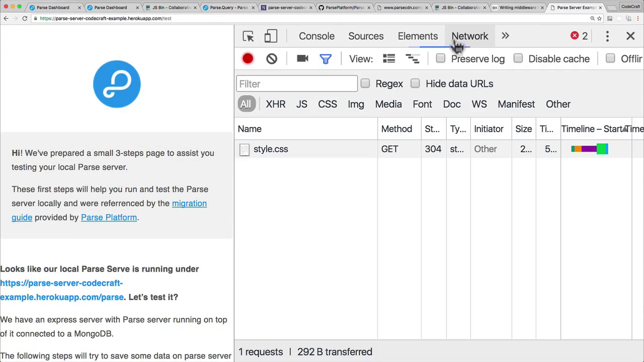Bookmark page with star icon
The height and width of the screenshot is (362, 644).
[599, 19]
